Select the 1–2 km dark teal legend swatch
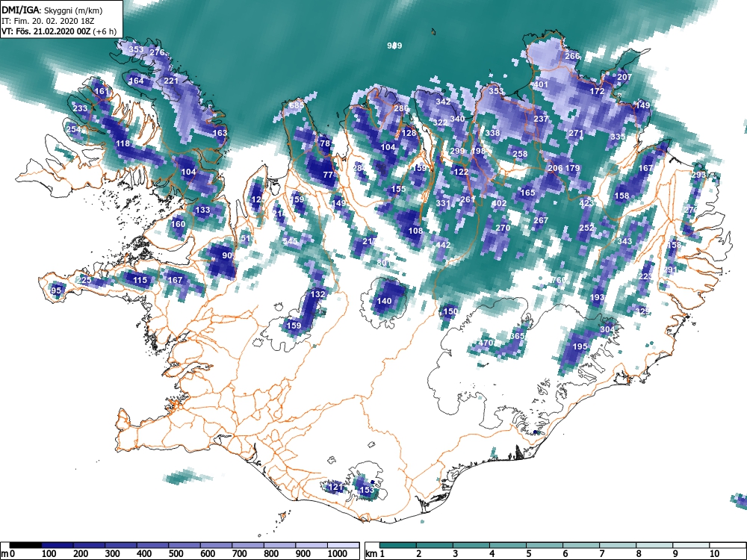Viewport: 747px width, 560px height. point(398,545)
